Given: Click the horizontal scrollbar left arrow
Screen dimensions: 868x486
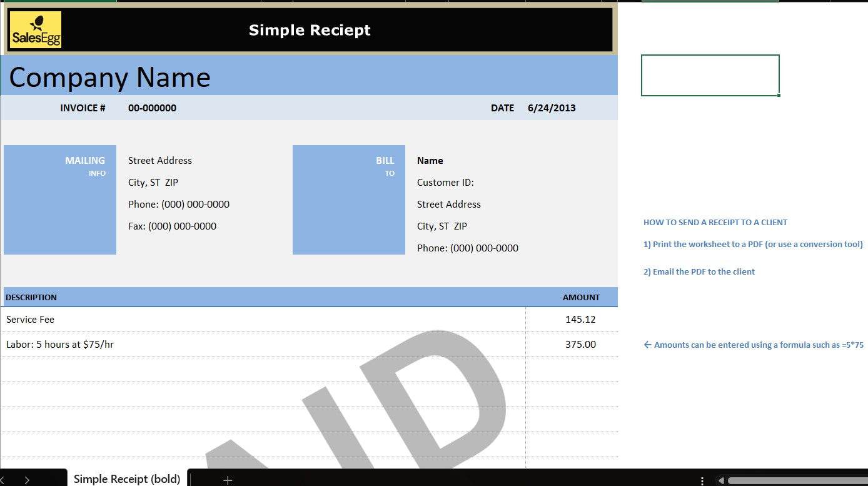Looking at the screenshot, I should (721, 480).
